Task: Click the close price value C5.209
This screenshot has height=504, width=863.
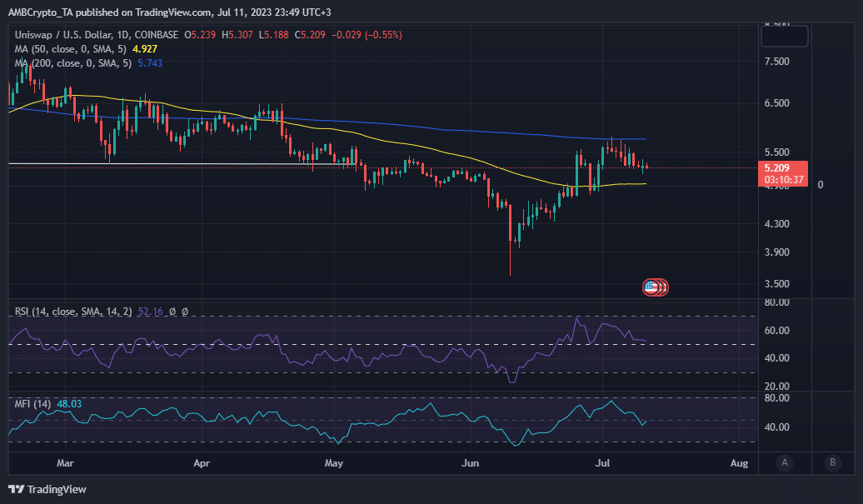Action: pos(310,35)
